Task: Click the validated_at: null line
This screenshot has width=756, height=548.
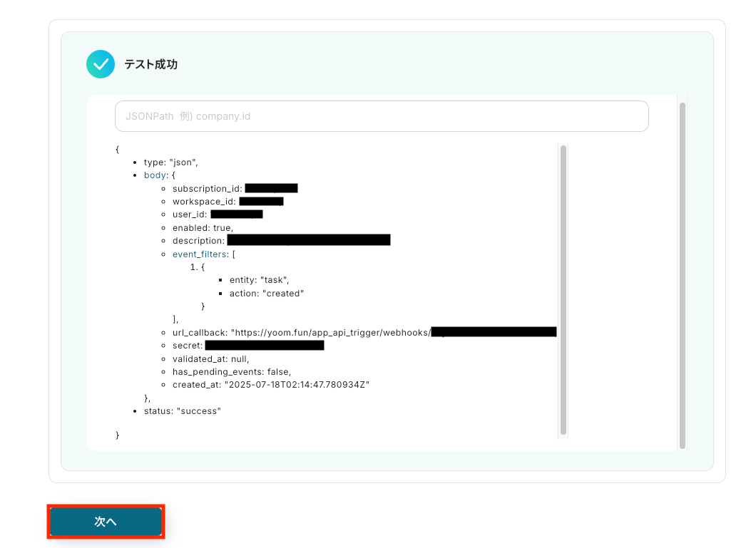Action: click(x=210, y=358)
